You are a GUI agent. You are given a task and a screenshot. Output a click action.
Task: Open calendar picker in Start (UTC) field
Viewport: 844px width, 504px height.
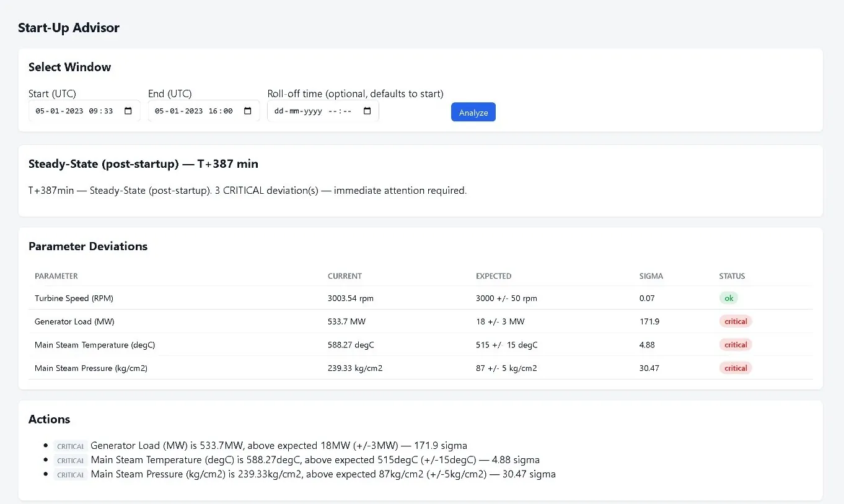pos(128,111)
